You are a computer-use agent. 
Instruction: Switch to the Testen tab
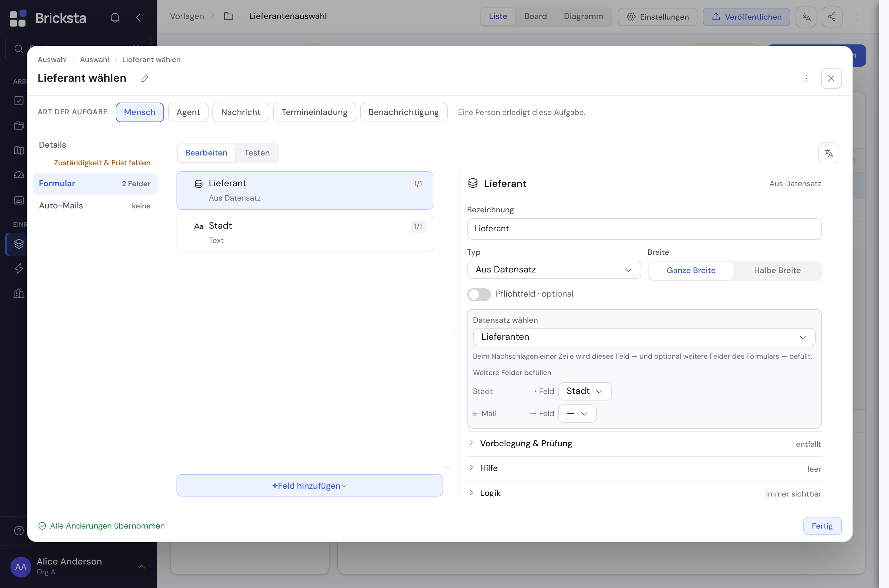click(x=257, y=153)
